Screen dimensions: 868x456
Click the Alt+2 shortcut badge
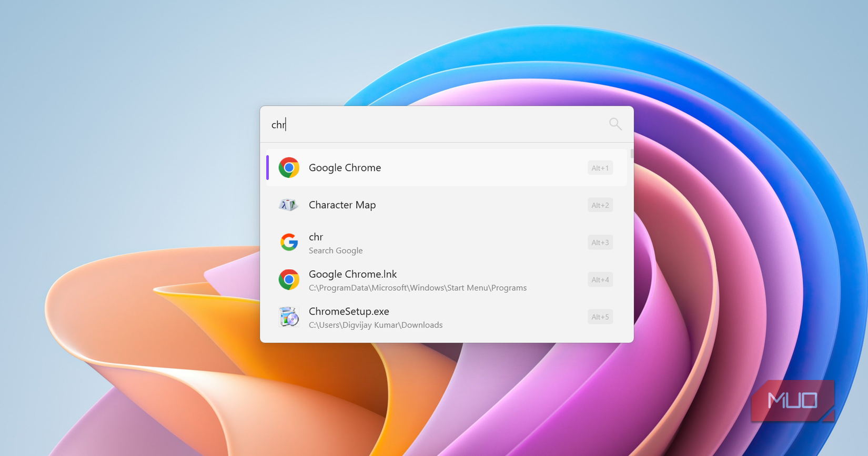tap(600, 205)
